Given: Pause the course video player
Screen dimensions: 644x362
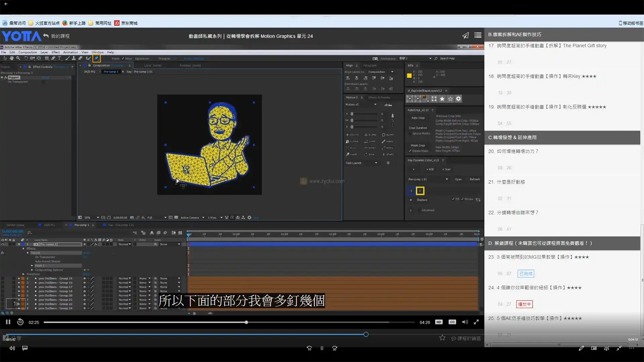Looking at the screenshot, I should click(8, 322).
